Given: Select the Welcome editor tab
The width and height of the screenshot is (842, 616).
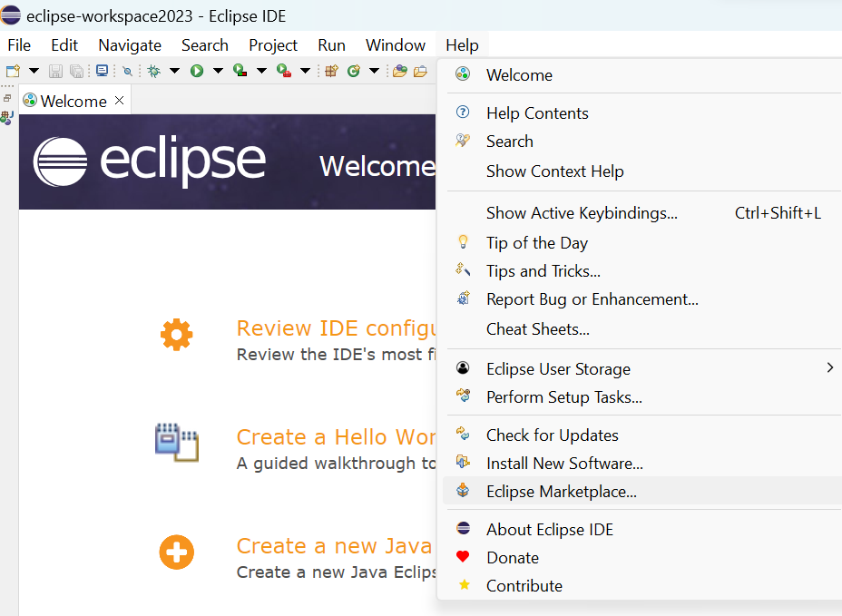Looking at the screenshot, I should tap(74, 101).
